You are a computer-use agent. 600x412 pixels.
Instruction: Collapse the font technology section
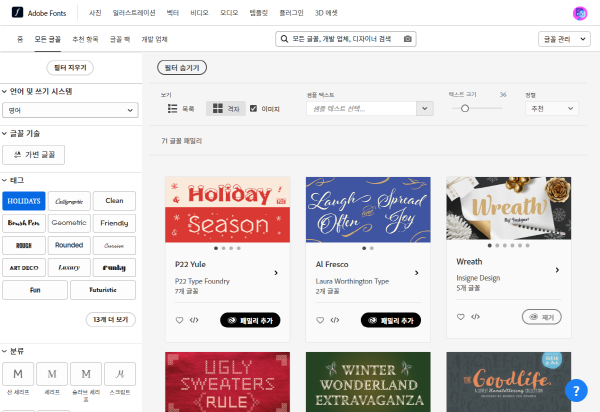click(4, 134)
